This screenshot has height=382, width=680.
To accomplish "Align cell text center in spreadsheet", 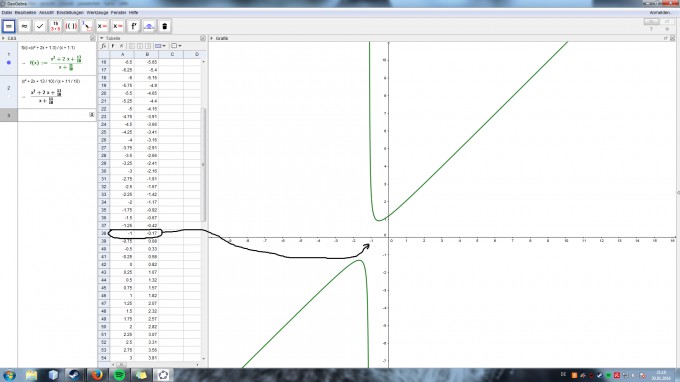I will tap(140, 46).
